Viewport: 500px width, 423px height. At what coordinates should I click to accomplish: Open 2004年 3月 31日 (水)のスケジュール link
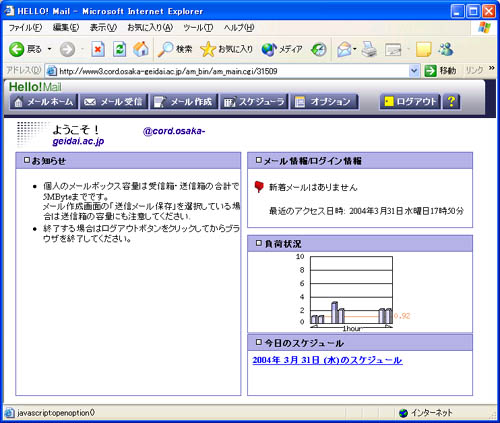(x=327, y=360)
